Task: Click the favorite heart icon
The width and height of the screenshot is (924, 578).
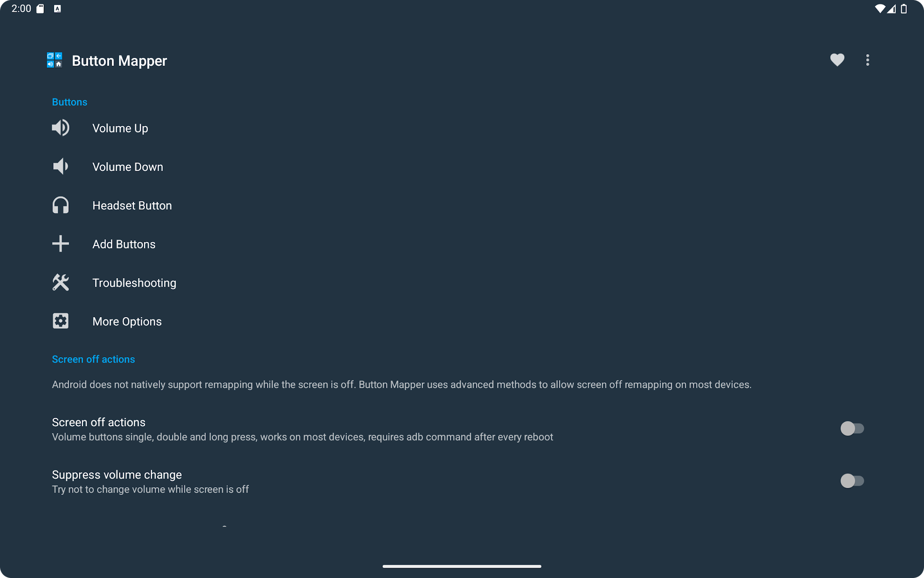Action: point(837,60)
